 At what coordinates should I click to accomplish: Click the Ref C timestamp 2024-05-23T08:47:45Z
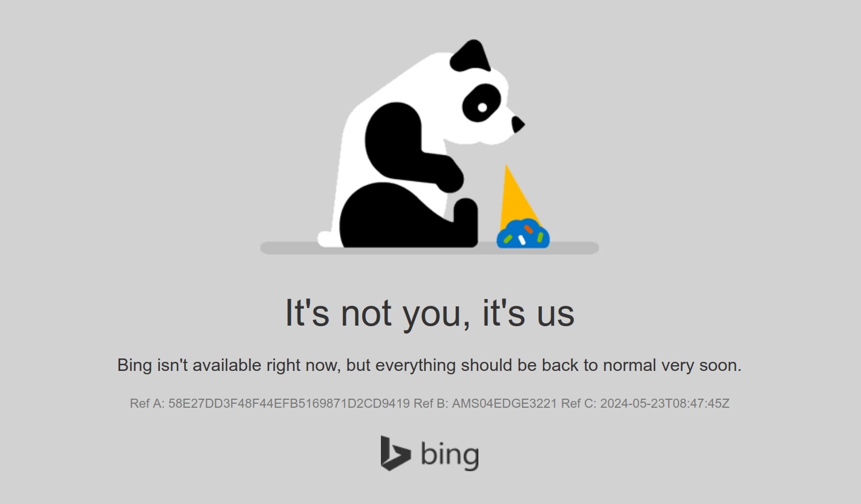coord(665,404)
